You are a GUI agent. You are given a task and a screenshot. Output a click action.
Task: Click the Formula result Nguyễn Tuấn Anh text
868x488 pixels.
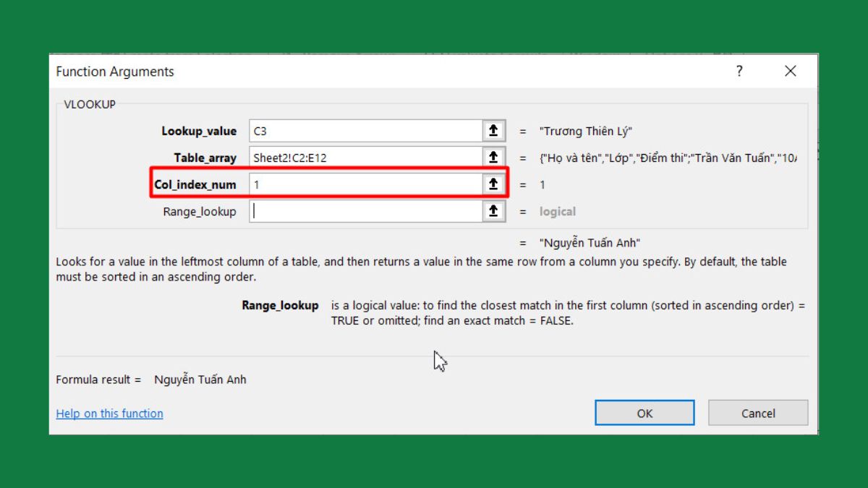tap(200, 379)
